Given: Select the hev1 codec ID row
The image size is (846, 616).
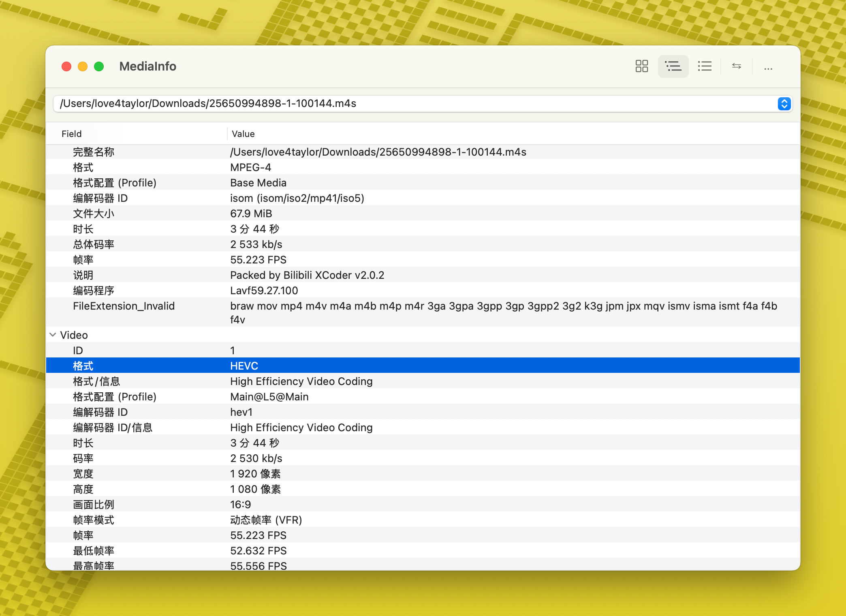Looking at the screenshot, I should click(241, 412).
